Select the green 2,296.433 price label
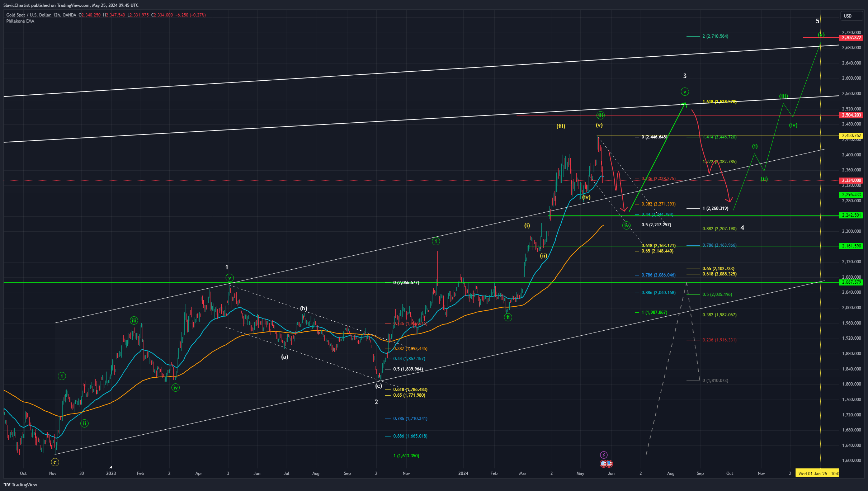Image resolution: width=868 pixels, height=491 pixels. pyautogui.click(x=852, y=195)
